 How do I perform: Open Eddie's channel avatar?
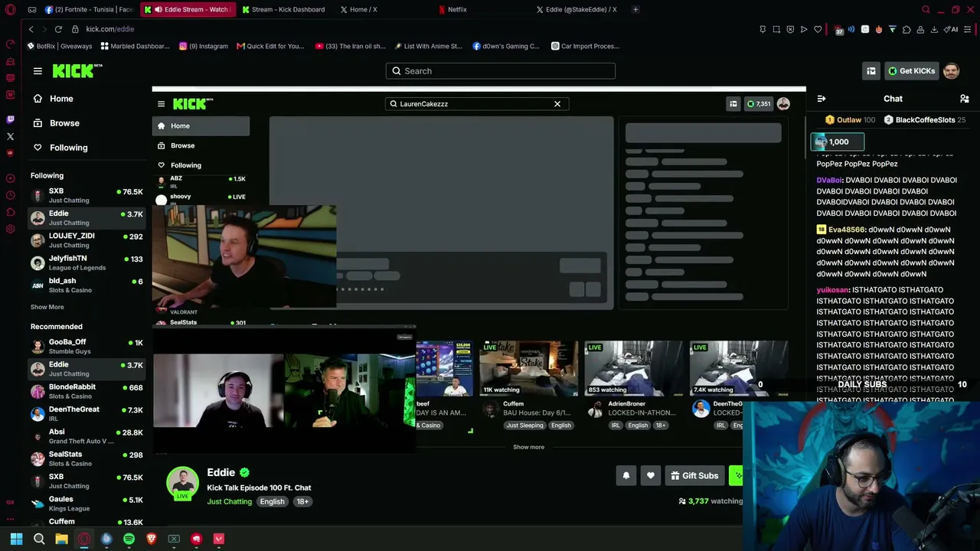[x=183, y=483]
